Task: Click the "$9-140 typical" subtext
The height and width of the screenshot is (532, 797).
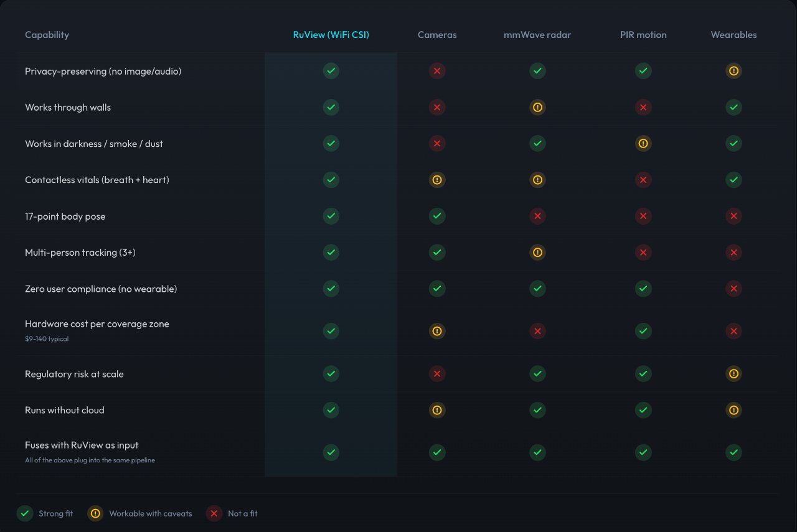Action: point(47,339)
